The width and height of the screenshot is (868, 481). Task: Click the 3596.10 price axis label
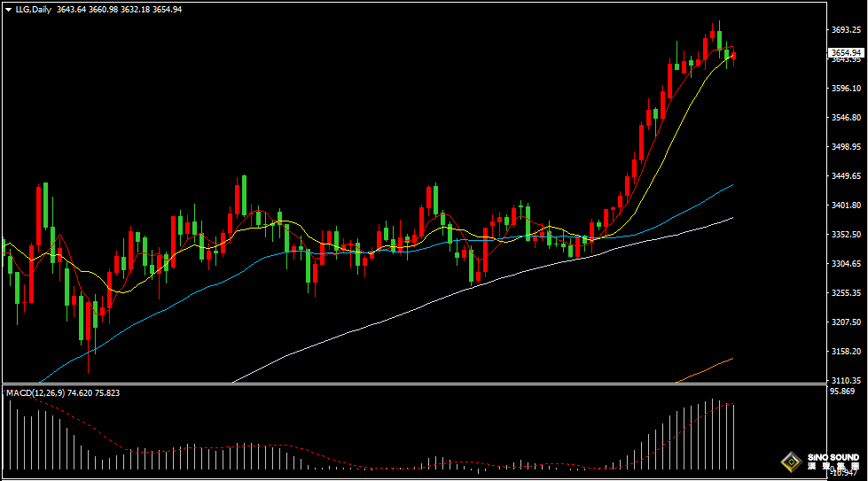coord(846,88)
